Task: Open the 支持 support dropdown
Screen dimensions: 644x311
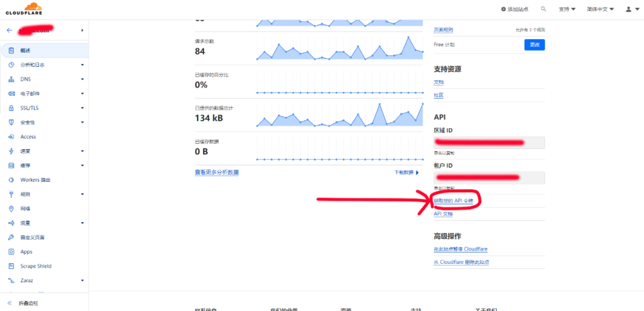Action: click(x=567, y=9)
